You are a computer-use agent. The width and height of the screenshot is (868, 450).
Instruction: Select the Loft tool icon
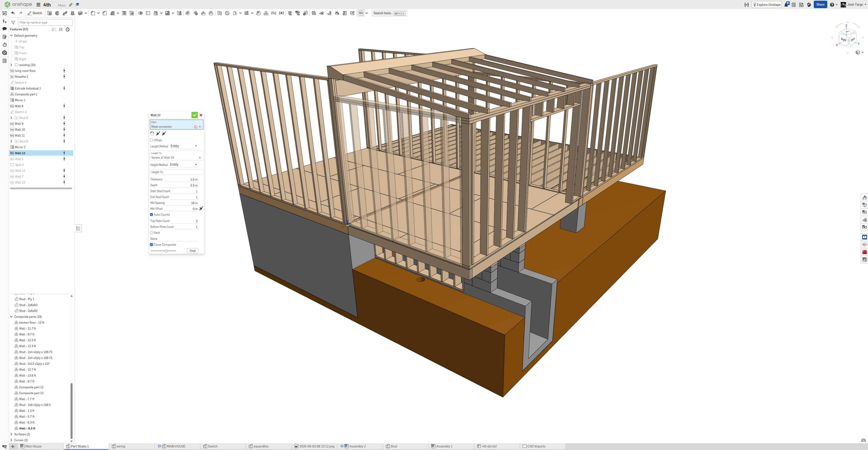[x=72, y=13]
